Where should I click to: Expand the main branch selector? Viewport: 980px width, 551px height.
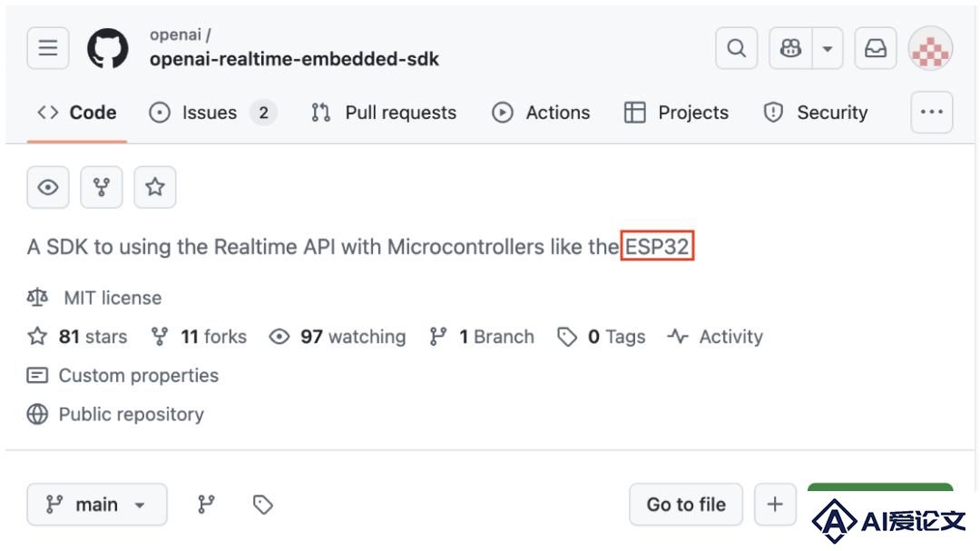[x=97, y=504]
